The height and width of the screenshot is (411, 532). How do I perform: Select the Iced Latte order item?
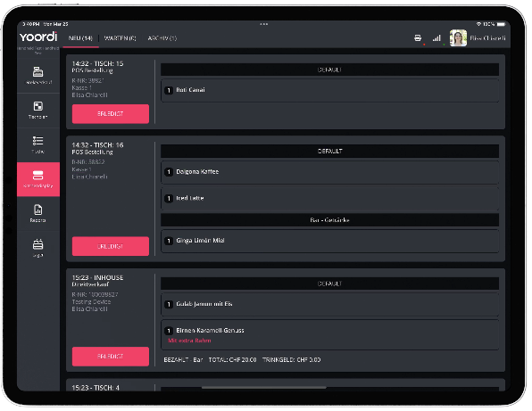coord(329,199)
